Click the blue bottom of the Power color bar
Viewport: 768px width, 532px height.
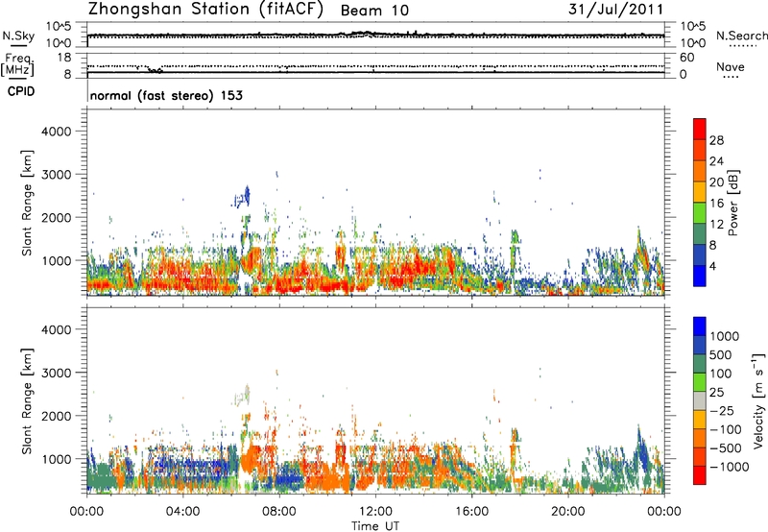[x=700, y=276]
